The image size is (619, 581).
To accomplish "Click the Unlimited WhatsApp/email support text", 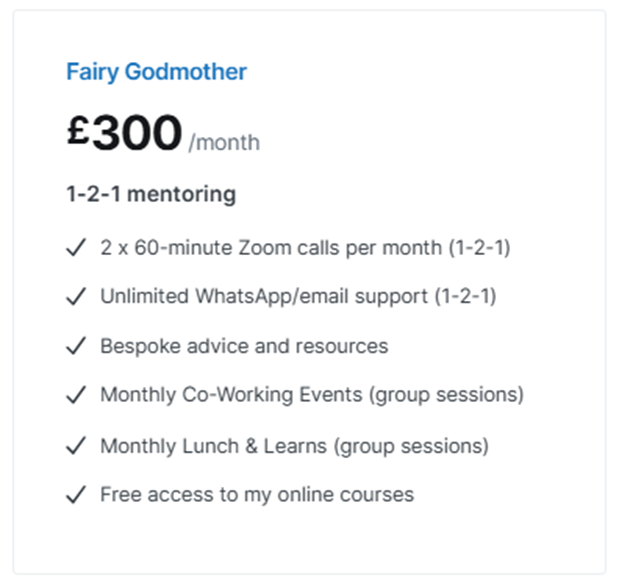I will coord(298,296).
